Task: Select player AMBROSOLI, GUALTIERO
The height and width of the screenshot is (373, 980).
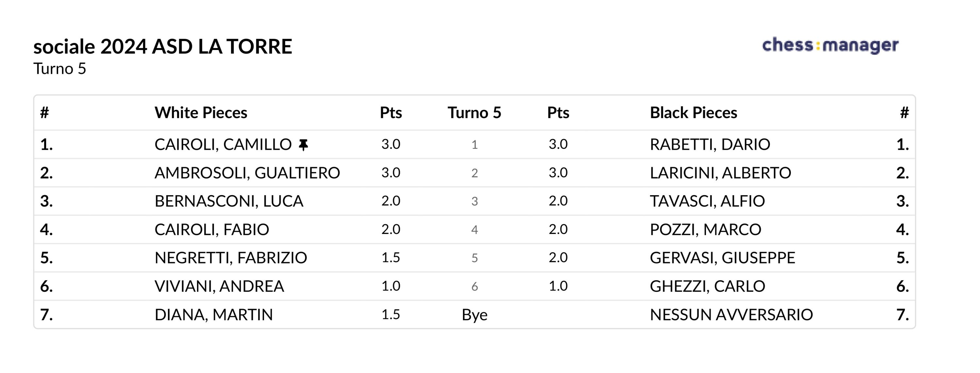Action: tap(247, 173)
